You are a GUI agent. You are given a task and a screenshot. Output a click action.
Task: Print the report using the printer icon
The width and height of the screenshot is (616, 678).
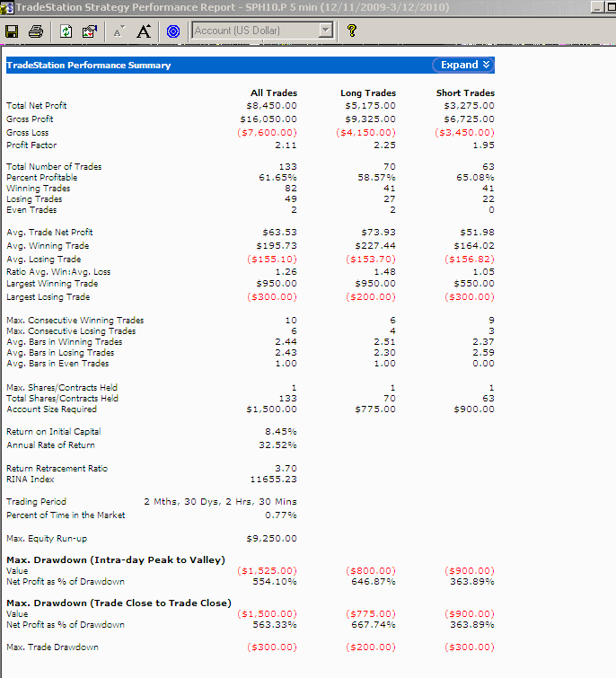pyautogui.click(x=36, y=31)
